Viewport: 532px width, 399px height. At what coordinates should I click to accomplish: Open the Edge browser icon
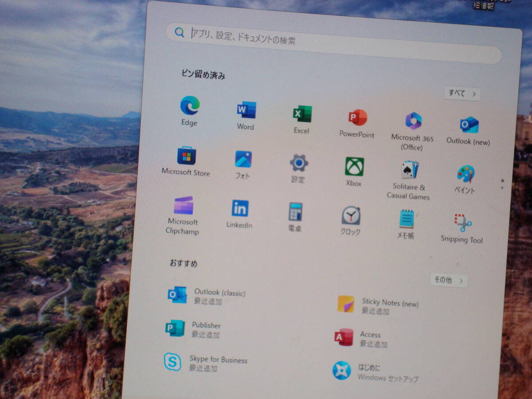pyautogui.click(x=190, y=106)
